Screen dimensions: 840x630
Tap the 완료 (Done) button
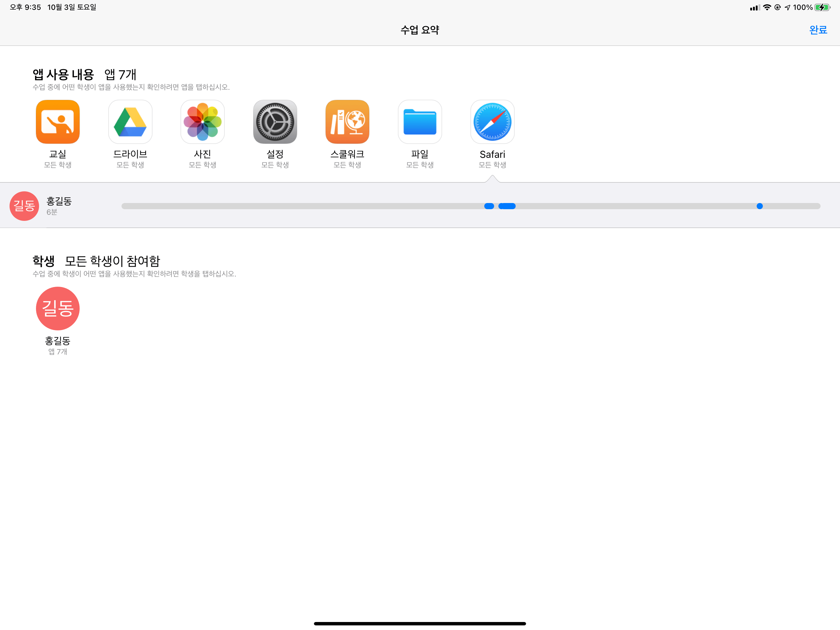[x=818, y=30]
